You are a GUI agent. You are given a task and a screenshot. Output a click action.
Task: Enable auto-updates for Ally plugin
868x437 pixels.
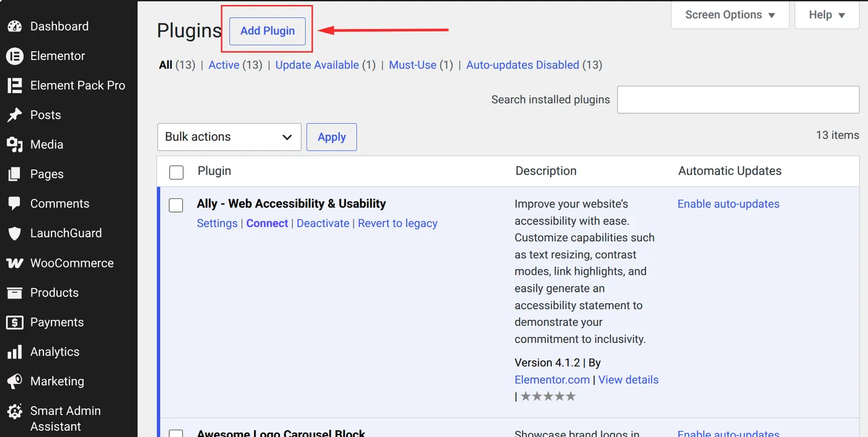pyautogui.click(x=728, y=204)
